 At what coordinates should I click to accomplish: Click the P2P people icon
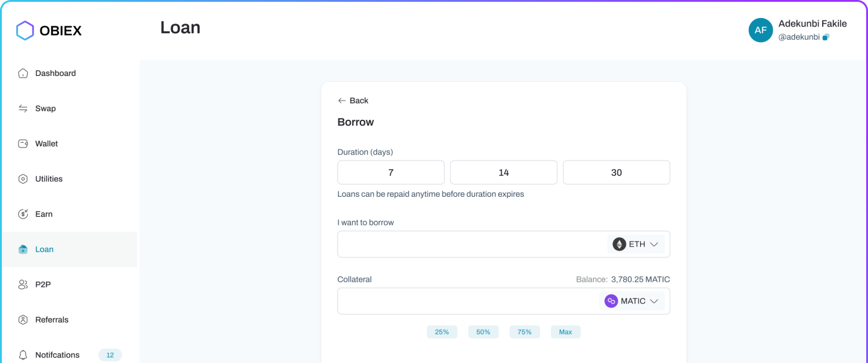click(x=23, y=285)
